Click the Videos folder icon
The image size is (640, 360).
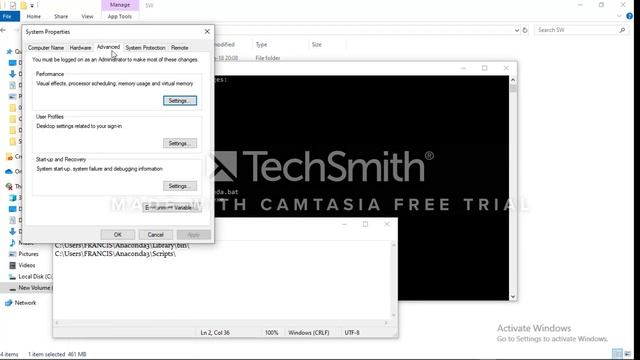tap(13, 265)
